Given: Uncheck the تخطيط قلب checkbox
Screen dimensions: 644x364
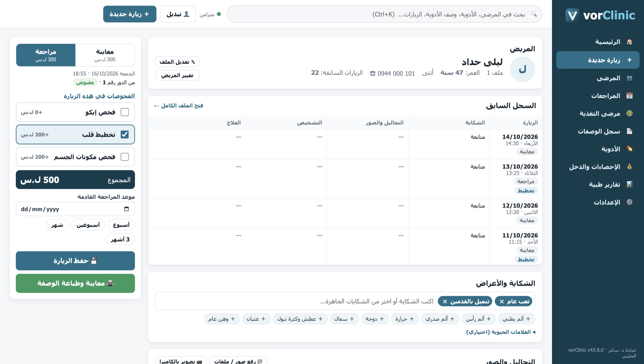Looking at the screenshot, I should (x=125, y=134).
